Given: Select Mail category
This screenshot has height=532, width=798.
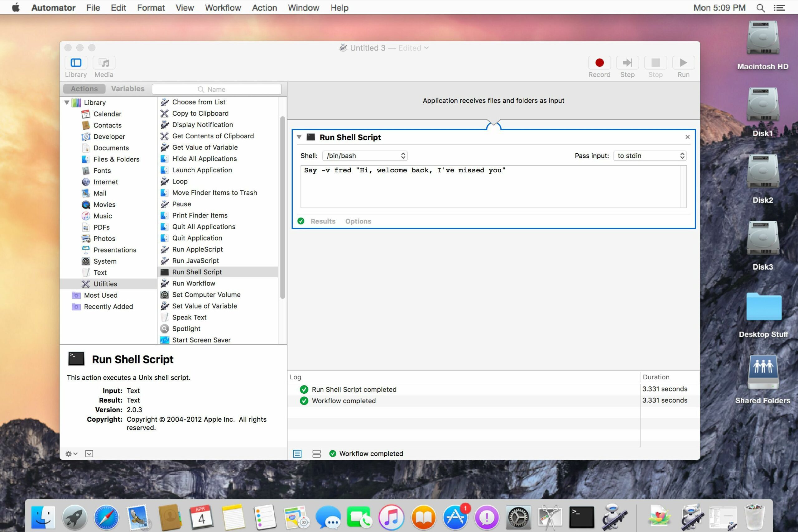Looking at the screenshot, I should coord(100,194).
